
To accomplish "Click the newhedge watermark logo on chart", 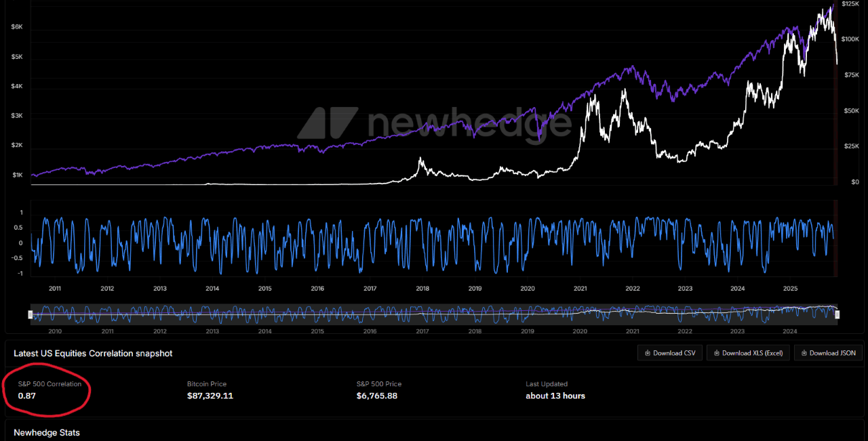I will 434,123.
